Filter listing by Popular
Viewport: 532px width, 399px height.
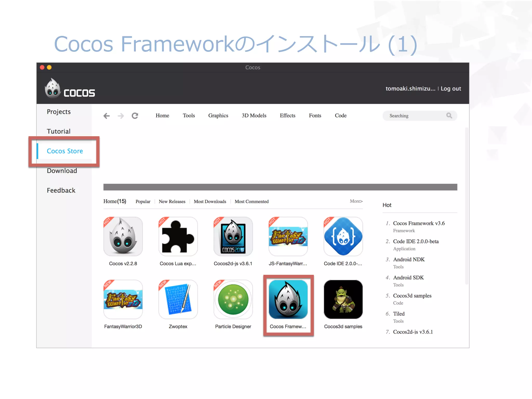point(143,202)
